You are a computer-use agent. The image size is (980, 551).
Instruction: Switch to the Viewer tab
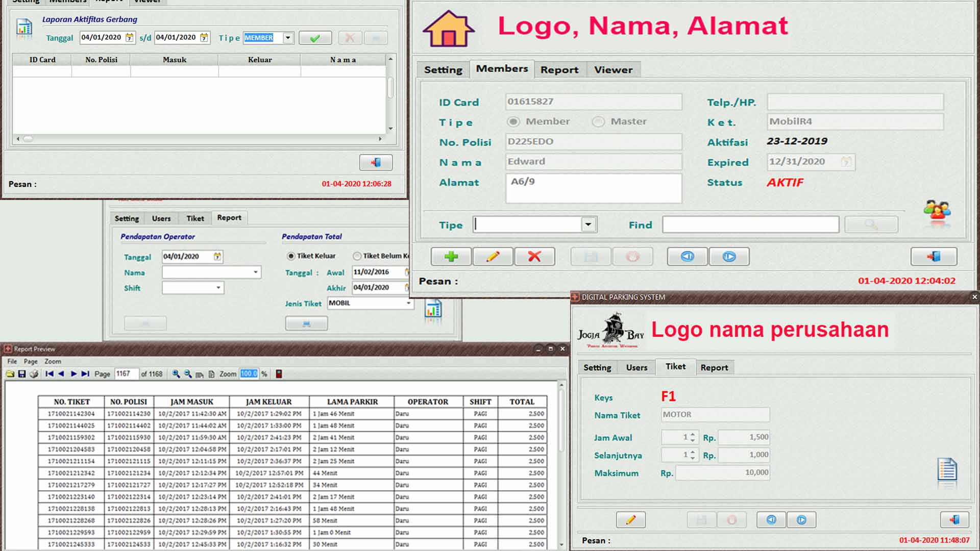[613, 70]
